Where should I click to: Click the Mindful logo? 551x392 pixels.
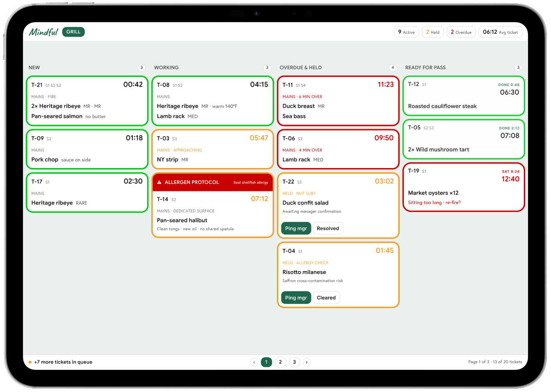43,32
